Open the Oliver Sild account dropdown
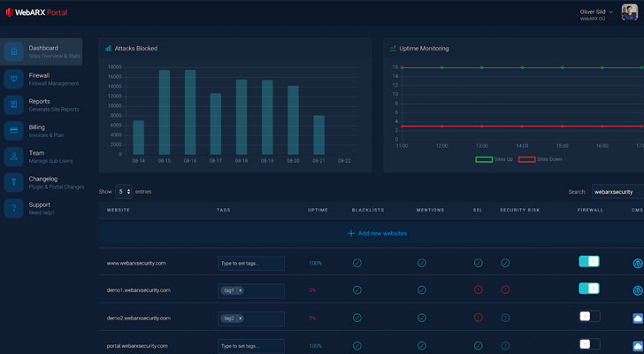This screenshot has height=354, width=644. (x=596, y=14)
